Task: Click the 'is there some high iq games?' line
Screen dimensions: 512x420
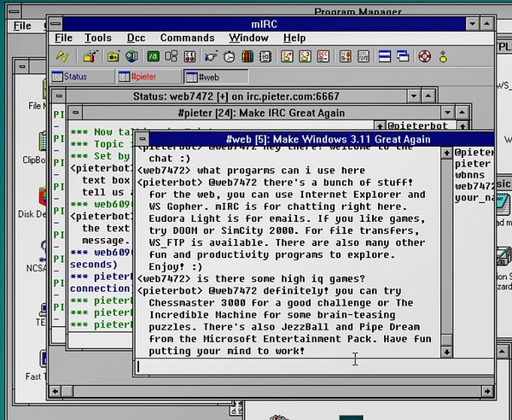Action: pos(251,278)
